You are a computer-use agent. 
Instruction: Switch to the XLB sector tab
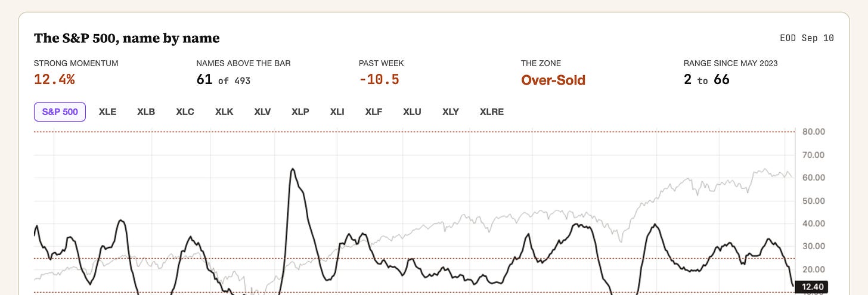(x=146, y=111)
